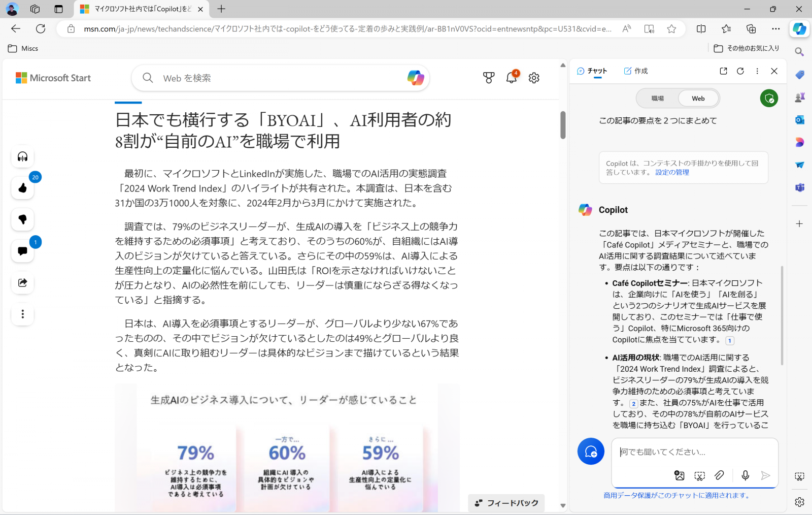The width and height of the screenshot is (812, 515).
Task: Select the 作成 tab in Copilot
Action: pyautogui.click(x=635, y=71)
